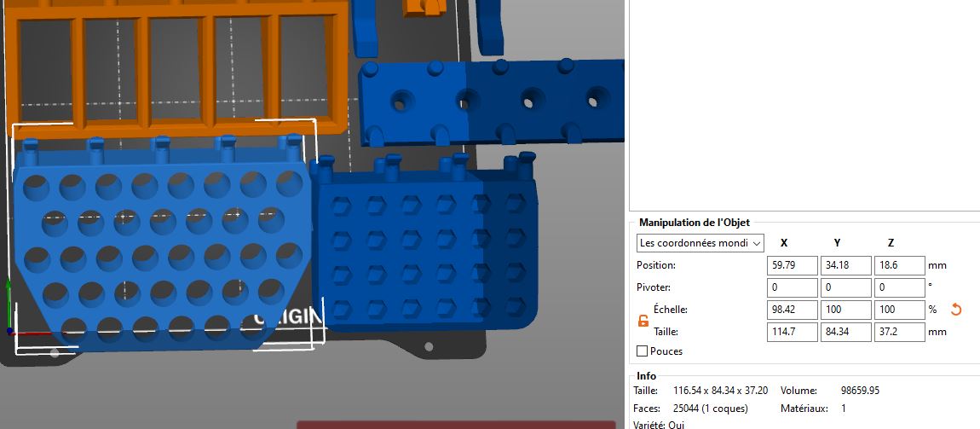Image resolution: width=980 pixels, height=429 pixels.
Task: Edit the Échelle X field 98.42
Action: (x=792, y=310)
